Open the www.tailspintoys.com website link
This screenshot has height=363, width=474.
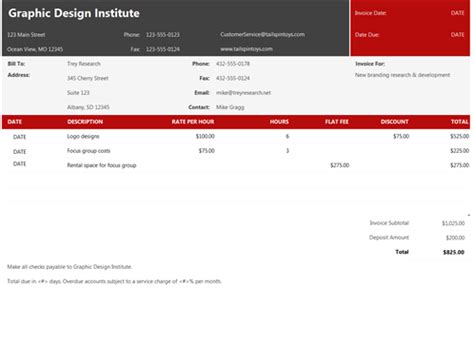coord(246,49)
